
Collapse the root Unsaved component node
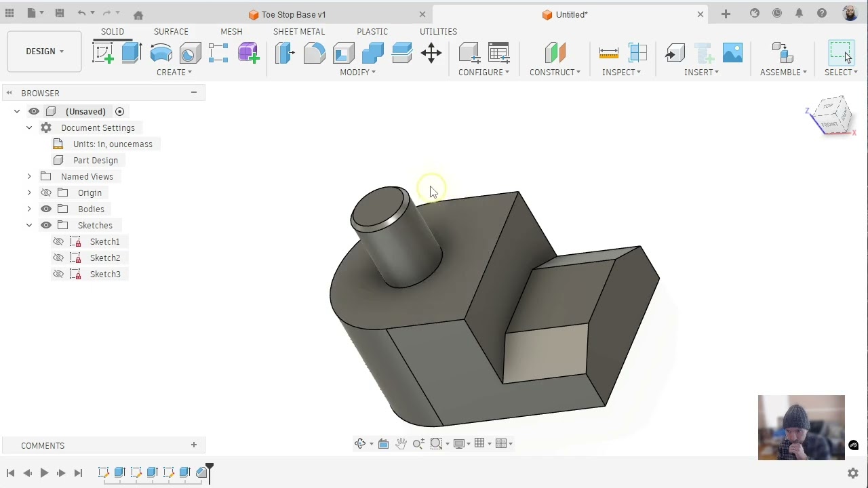tap(17, 111)
